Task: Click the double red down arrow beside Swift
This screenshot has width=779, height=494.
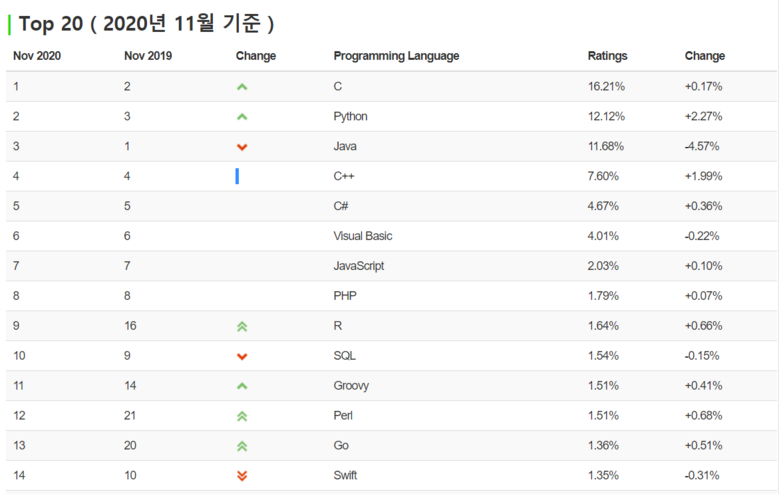Action: tap(242, 476)
